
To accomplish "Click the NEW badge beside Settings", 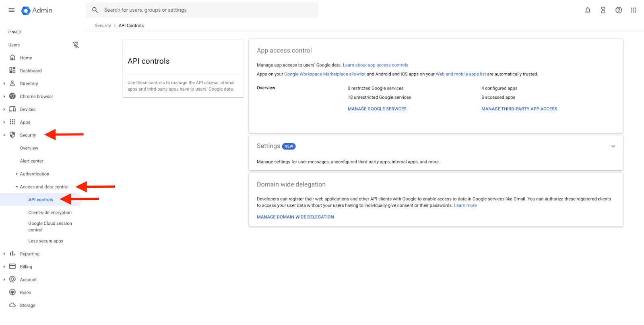I will click(x=289, y=147).
